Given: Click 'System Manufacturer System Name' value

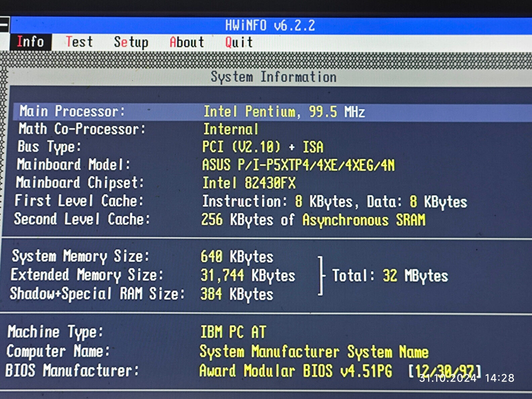Looking at the screenshot, I should 314,352.
